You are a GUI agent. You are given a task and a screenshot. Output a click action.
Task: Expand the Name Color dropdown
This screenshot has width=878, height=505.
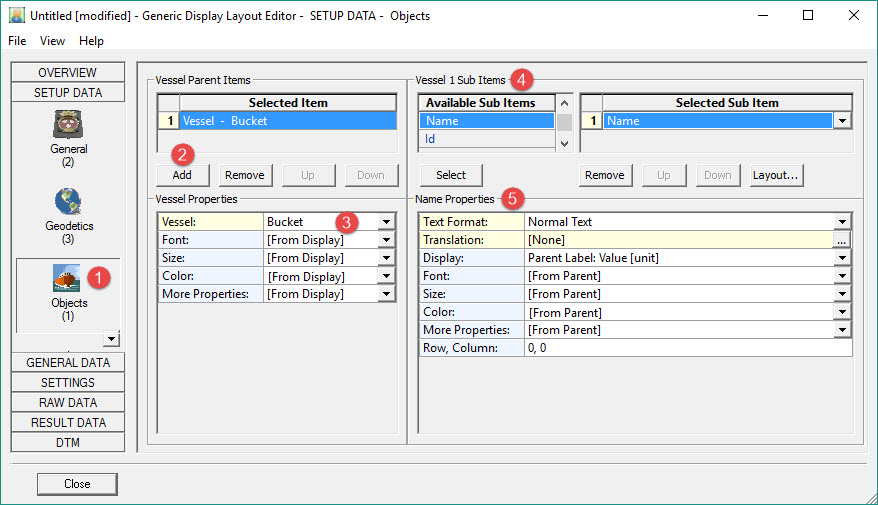[x=842, y=312]
